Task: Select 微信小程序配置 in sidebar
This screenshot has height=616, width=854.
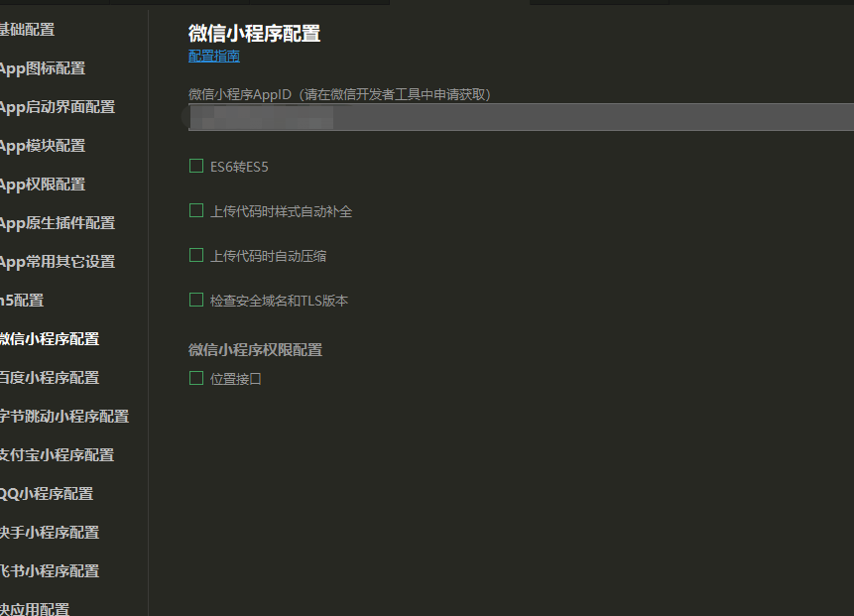Action: click(50, 339)
